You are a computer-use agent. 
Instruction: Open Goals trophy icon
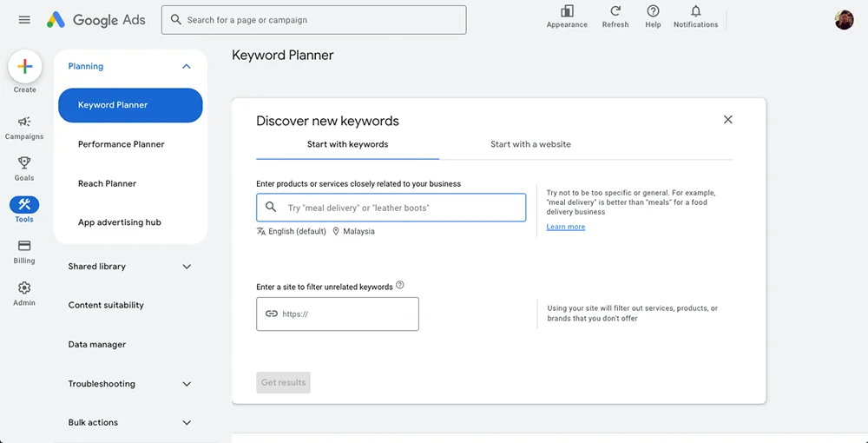point(24,163)
